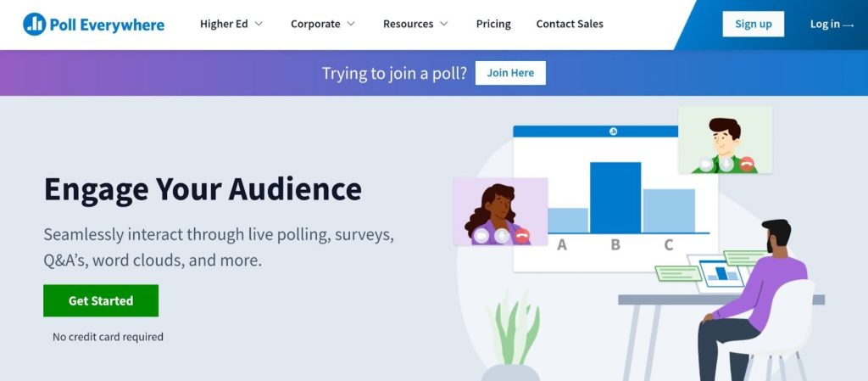Click the Engage Your Audience heading
868x381 pixels.
pos(203,188)
